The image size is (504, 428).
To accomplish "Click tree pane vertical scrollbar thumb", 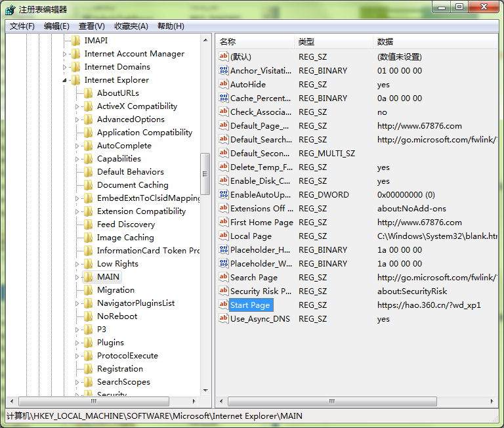I will coord(205,174).
